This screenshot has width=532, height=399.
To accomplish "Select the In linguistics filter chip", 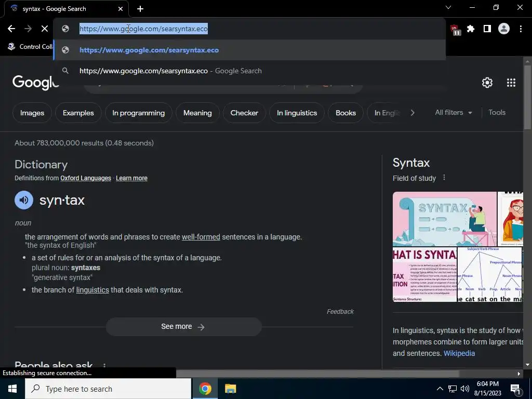I will tap(297, 113).
